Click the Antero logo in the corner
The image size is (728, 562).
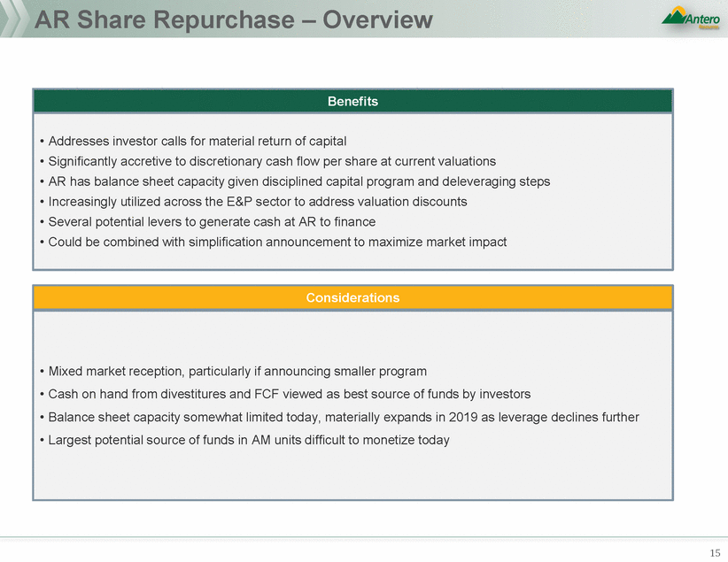(x=691, y=19)
